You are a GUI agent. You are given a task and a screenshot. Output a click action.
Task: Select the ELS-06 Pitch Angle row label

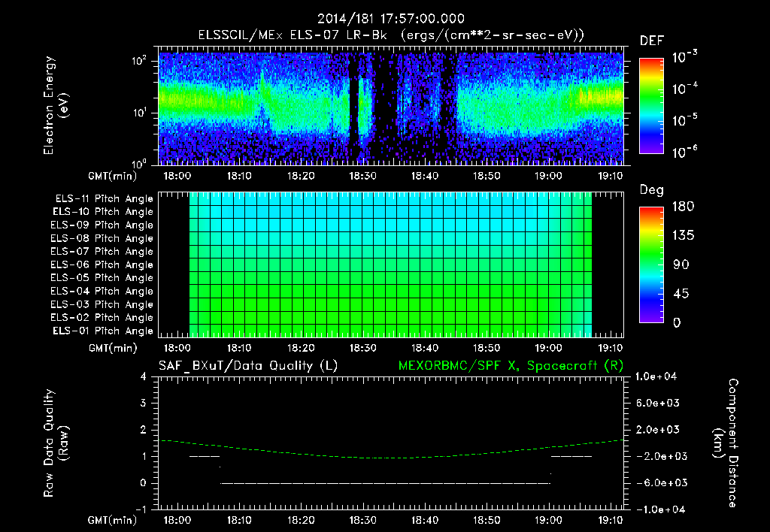click(102, 264)
